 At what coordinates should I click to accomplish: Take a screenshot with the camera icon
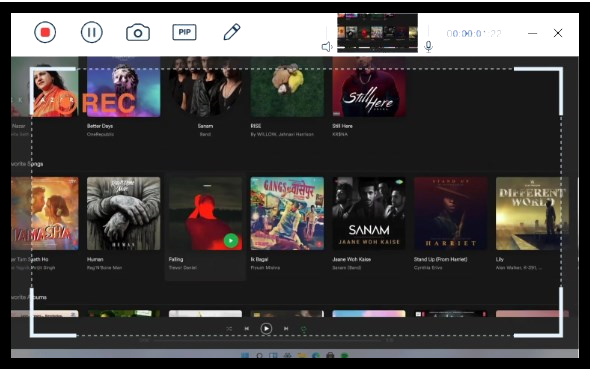pos(138,32)
